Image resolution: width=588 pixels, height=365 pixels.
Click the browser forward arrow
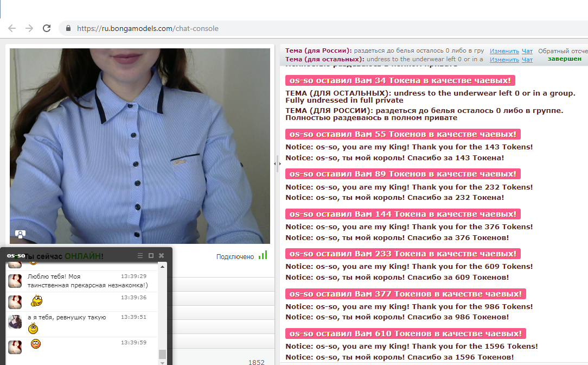[29, 28]
